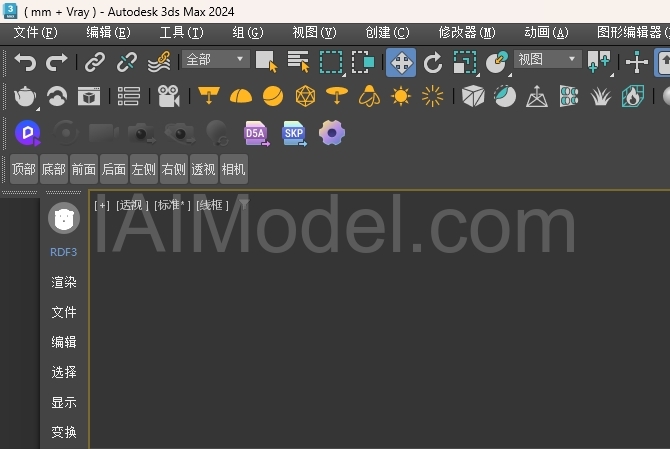
Task: Open the 渲染 sidebar category
Action: coord(64,282)
